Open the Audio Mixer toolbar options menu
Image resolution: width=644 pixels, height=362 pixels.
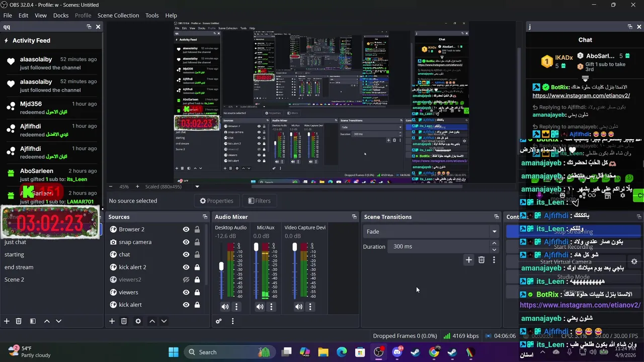pos(232,321)
